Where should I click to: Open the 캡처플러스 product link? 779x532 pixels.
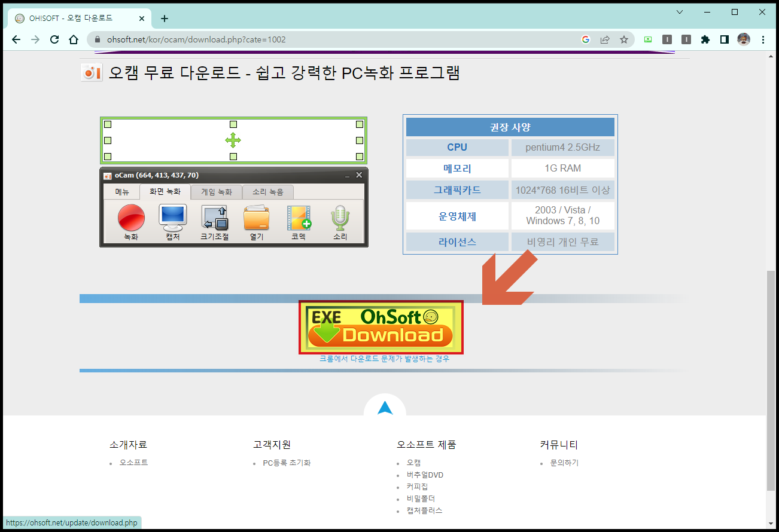click(x=424, y=510)
